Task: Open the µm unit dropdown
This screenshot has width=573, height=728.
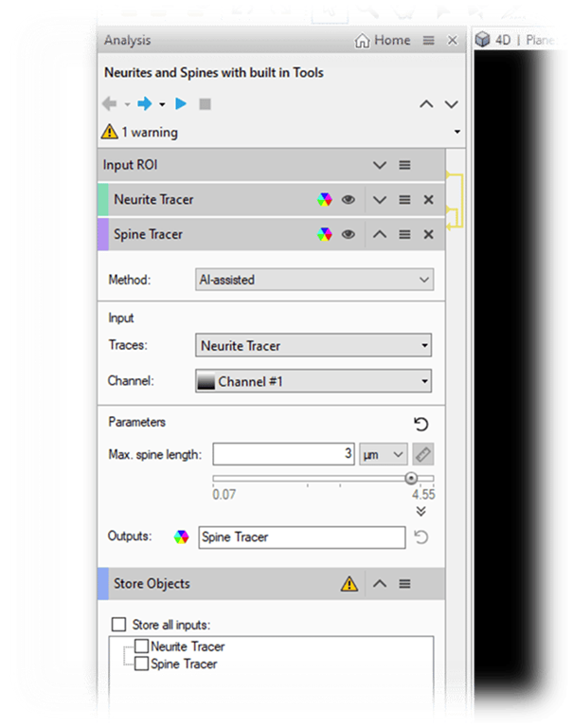Action: [384, 454]
